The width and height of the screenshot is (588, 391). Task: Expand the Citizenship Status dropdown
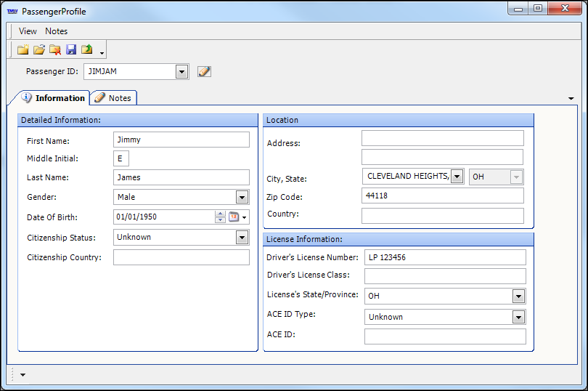(x=242, y=237)
